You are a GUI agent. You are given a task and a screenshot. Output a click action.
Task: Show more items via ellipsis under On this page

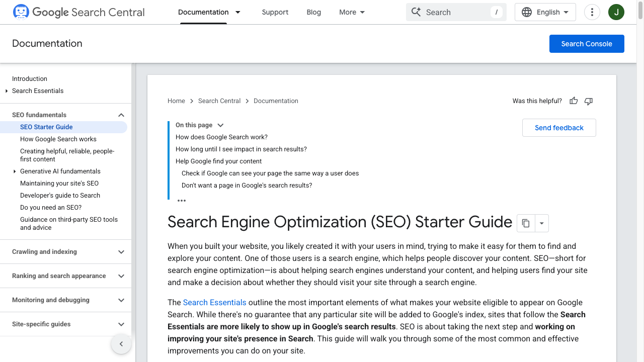click(x=182, y=201)
